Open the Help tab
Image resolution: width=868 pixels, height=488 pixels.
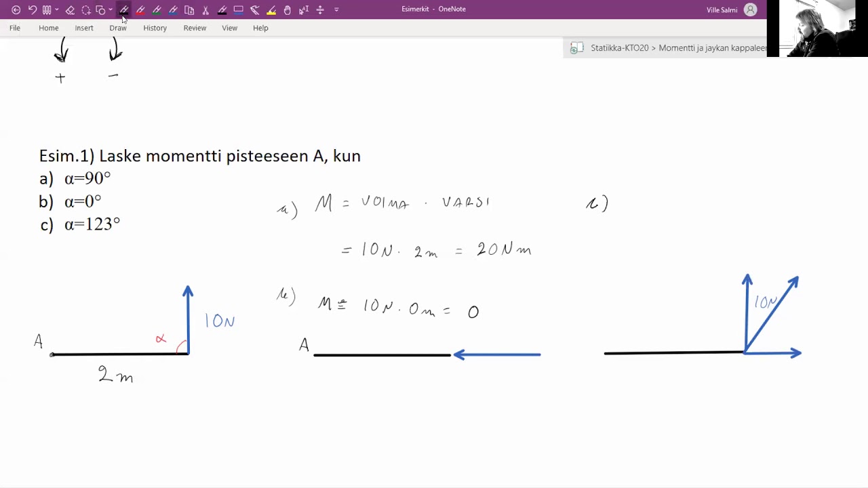(x=260, y=28)
